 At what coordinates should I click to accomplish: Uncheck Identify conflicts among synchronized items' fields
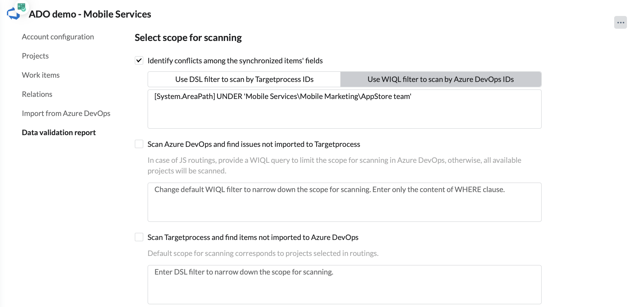pos(139,61)
